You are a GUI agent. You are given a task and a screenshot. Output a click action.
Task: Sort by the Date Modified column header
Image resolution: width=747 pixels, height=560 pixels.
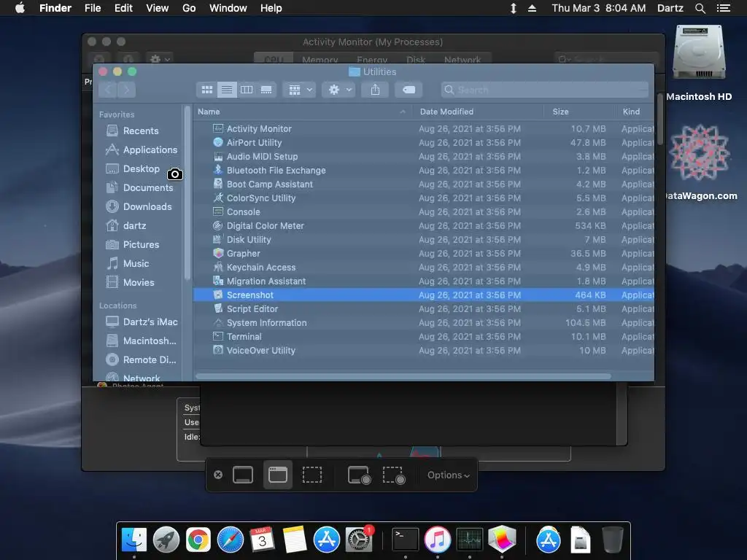(479, 112)
